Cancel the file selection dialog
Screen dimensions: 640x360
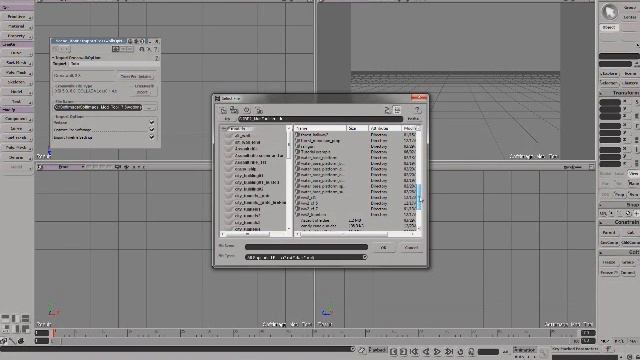(411, 247)
